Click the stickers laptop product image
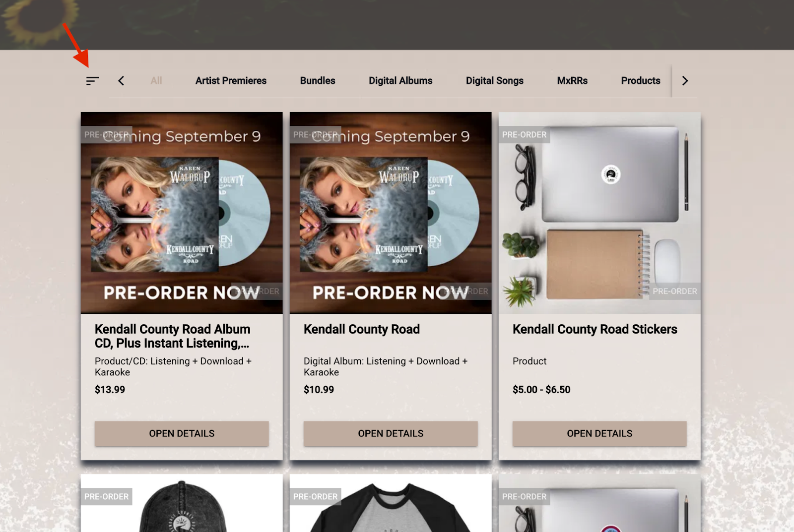Screen dimensions: 794x532 click(599, 213)
